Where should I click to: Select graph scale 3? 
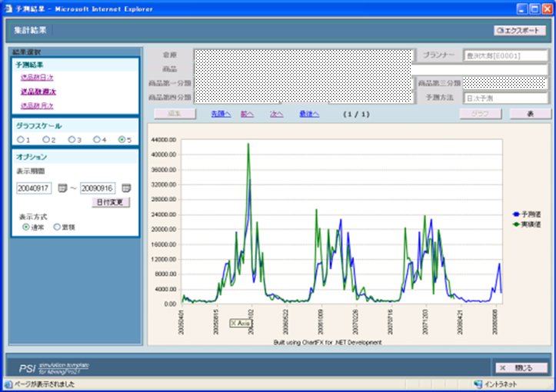72,139
